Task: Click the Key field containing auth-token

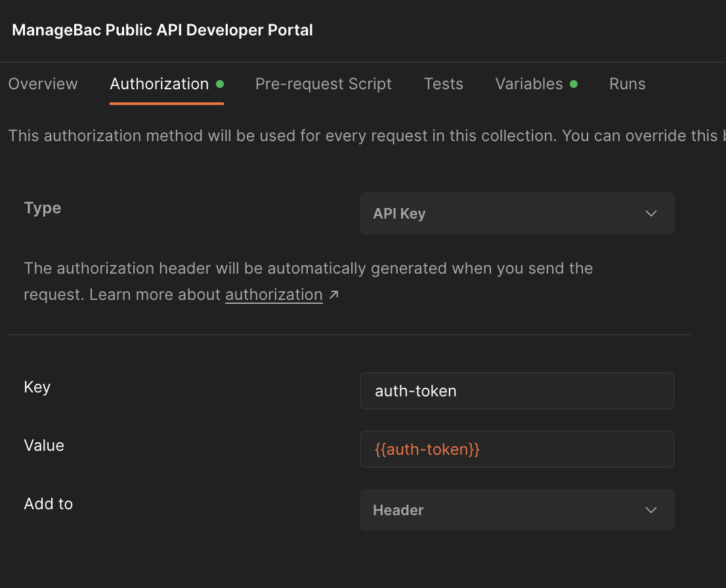Action: (x=517, y=390)
